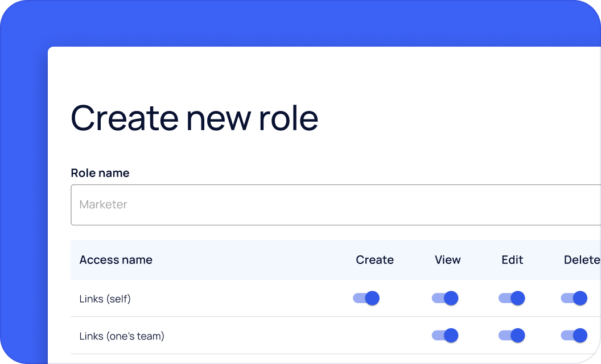Turn off Delete for Links (self)
The image size is (601, 364).
(574, 298)
